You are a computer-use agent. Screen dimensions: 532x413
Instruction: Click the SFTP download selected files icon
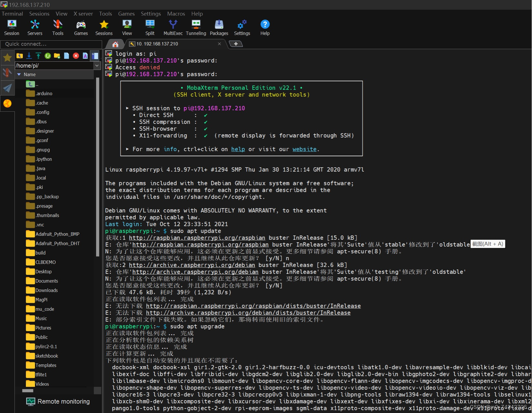29,56
